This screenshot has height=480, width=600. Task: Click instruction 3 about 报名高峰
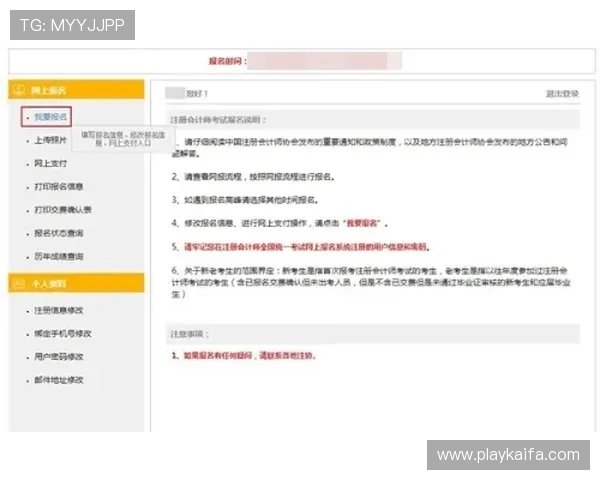coord(245,200)
